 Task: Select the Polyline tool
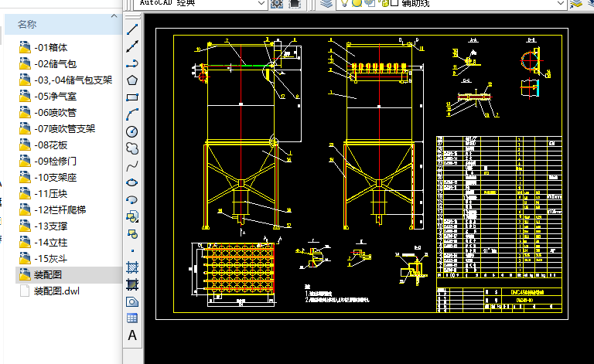click(x=132, y=63)
